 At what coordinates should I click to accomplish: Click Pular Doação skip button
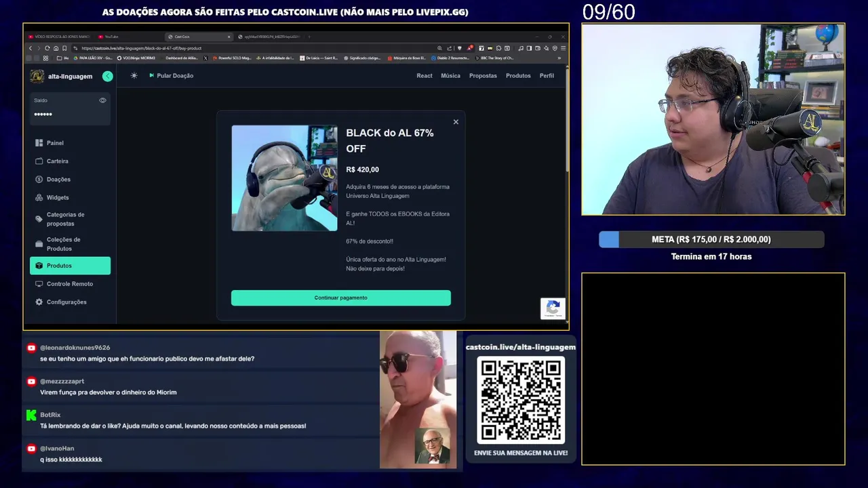tap(171, 76)
